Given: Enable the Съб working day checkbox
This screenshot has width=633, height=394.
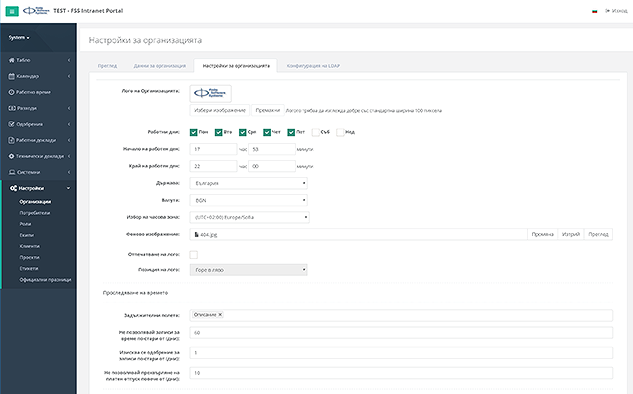Looking at the screenshot, I should tap(316, 132).
